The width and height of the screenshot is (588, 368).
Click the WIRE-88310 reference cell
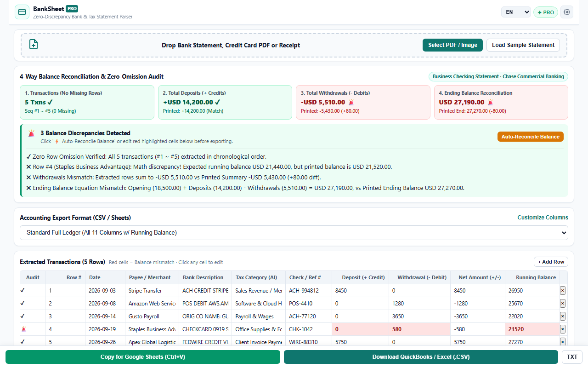pyautogui.click(x=308, y=342)
